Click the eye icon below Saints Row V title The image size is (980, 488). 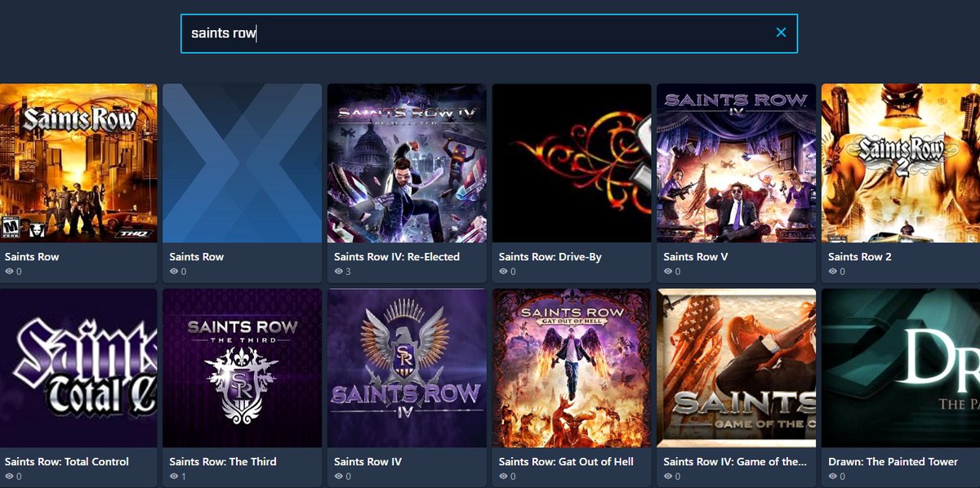click(668, 272)
